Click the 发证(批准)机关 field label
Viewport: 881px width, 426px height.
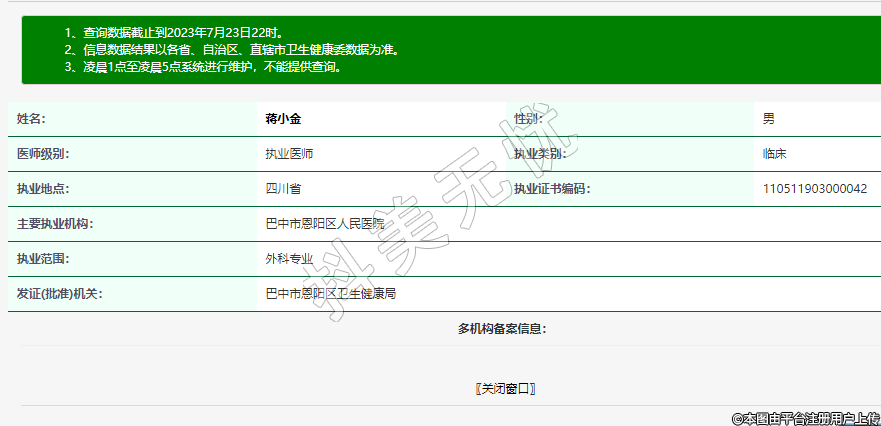click(x=60, y=294)
